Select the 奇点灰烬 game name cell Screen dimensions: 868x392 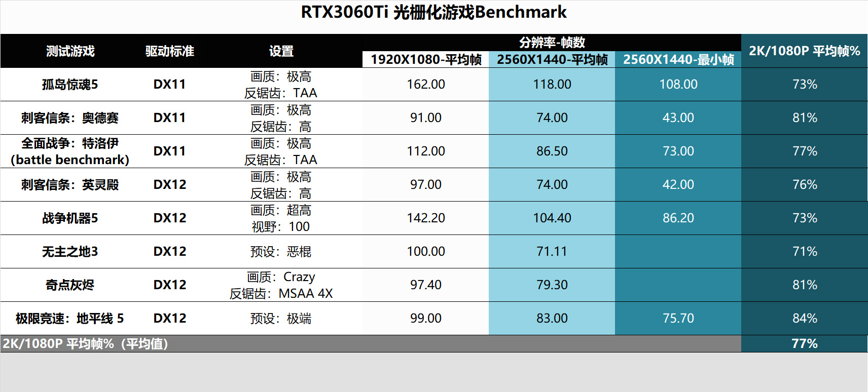pyautogui.click(x=70, y=285)
